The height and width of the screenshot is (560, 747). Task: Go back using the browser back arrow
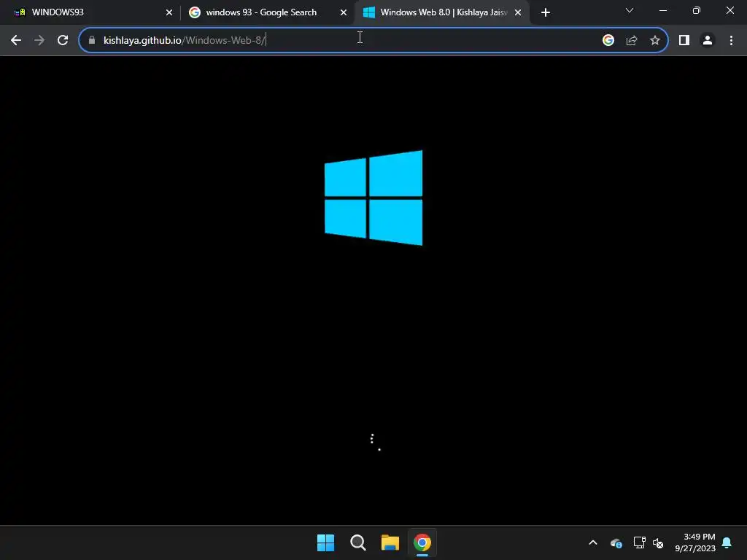[x=16, y=40]
